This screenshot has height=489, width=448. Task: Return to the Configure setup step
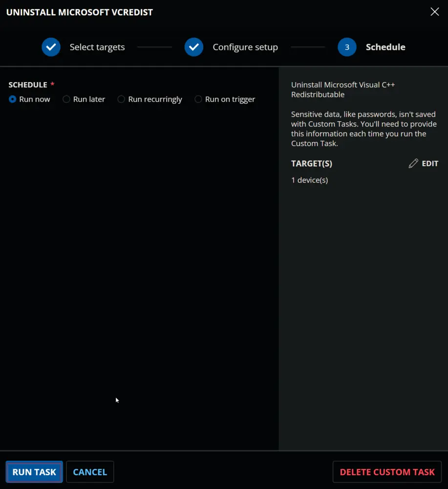(245, 47)
